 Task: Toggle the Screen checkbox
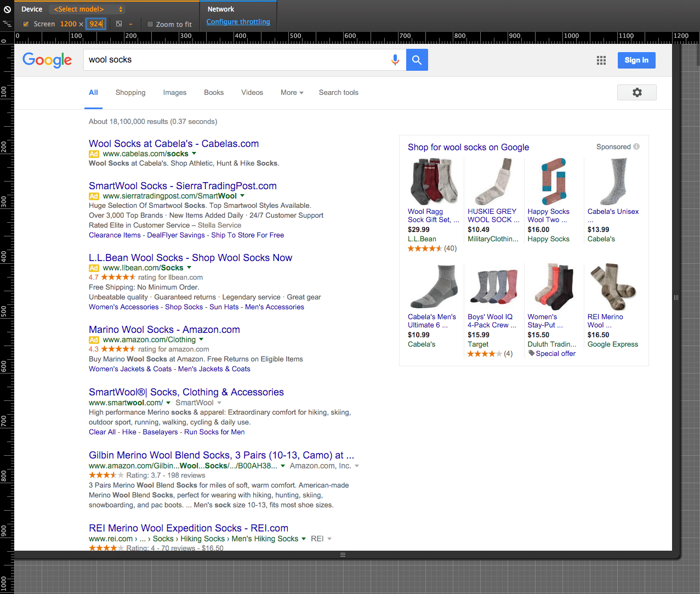pos(26,24)
